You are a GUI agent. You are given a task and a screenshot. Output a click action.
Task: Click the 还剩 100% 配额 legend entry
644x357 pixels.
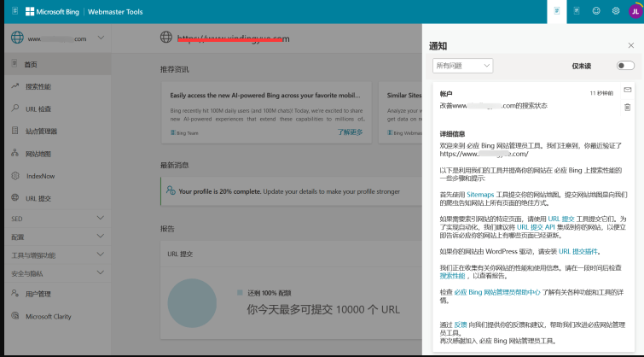264,293
